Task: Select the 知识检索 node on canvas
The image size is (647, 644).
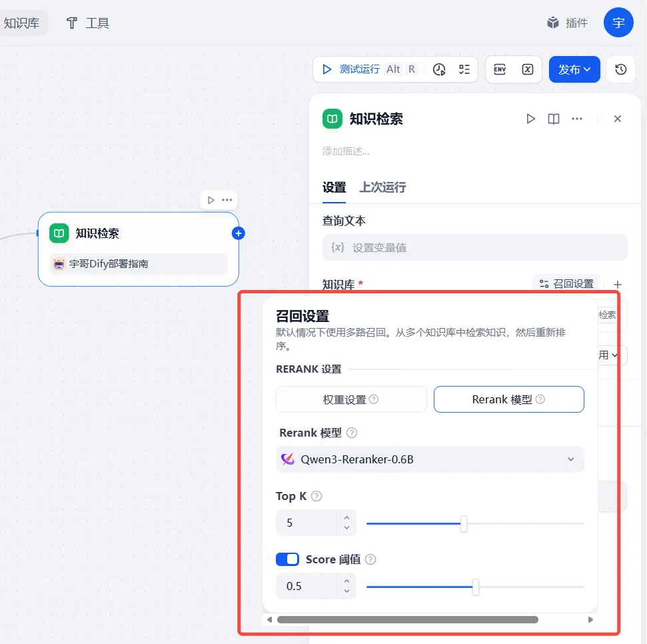Action: click(138, 249)
